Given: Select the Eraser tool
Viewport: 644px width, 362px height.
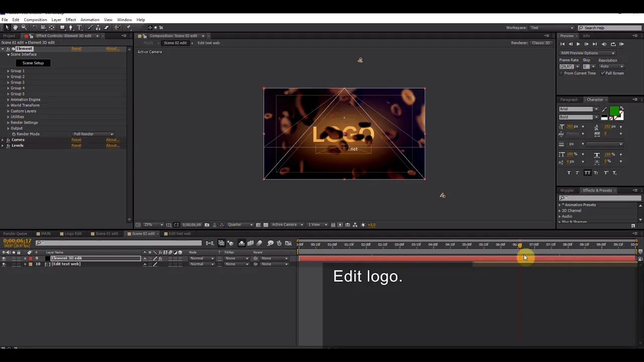Looking at the screenshot, I should tap(107, 27).
